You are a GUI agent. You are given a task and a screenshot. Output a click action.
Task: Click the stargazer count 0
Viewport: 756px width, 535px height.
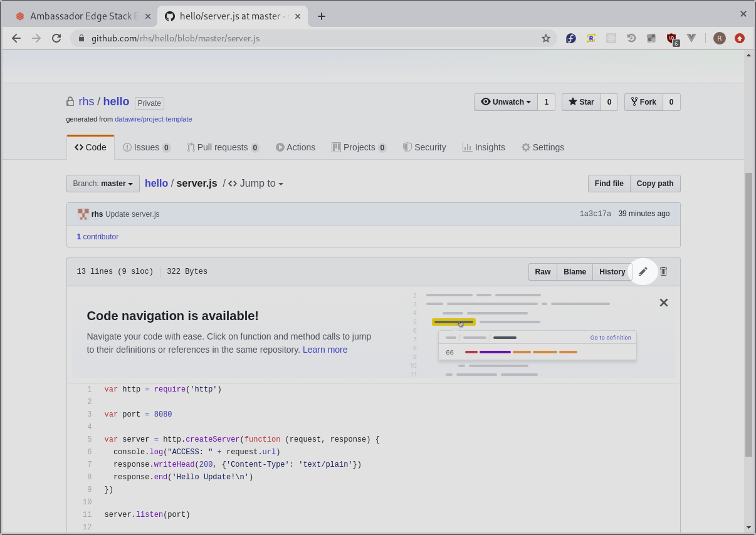point(609,102)
